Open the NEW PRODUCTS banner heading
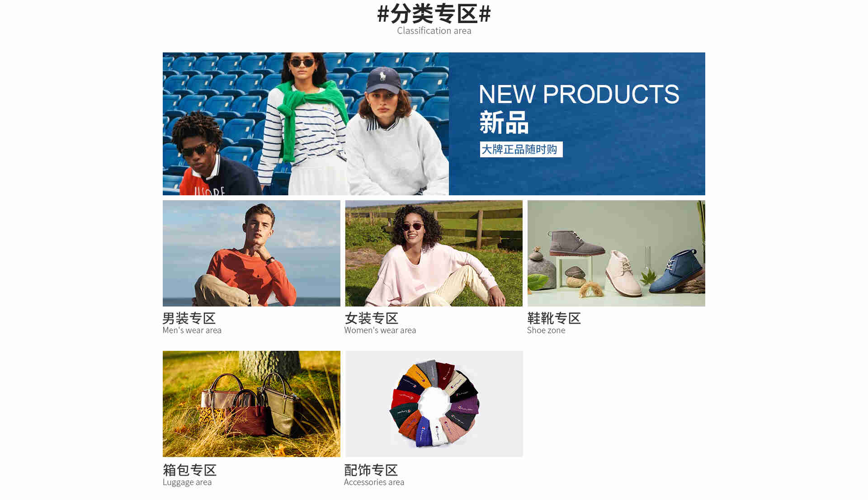The width and height of the screenshot is (868, 500). click(x=579, y=94)
